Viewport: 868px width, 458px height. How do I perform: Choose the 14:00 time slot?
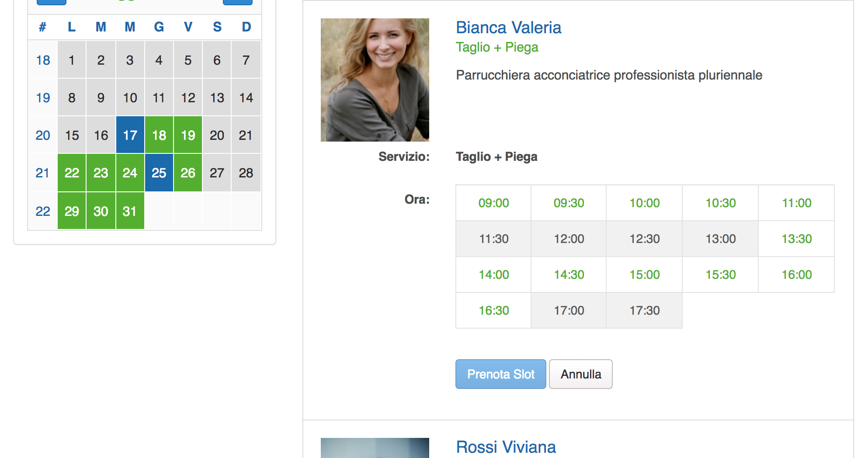(493, 274)
